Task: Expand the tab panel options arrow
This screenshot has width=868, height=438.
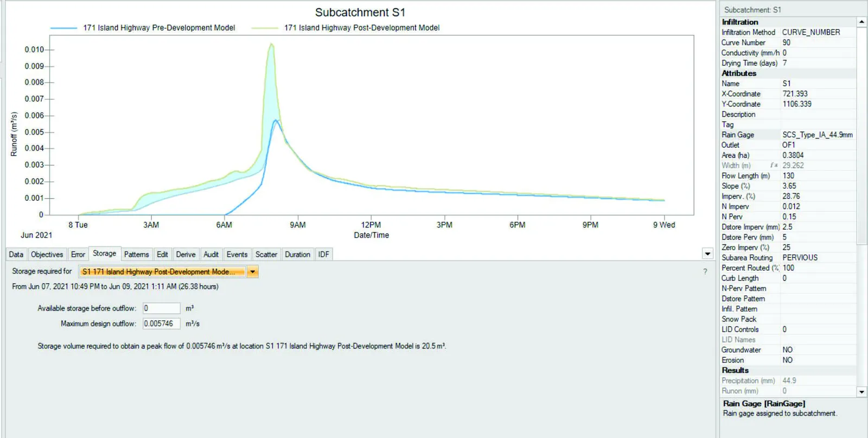Action: (707, 253)
